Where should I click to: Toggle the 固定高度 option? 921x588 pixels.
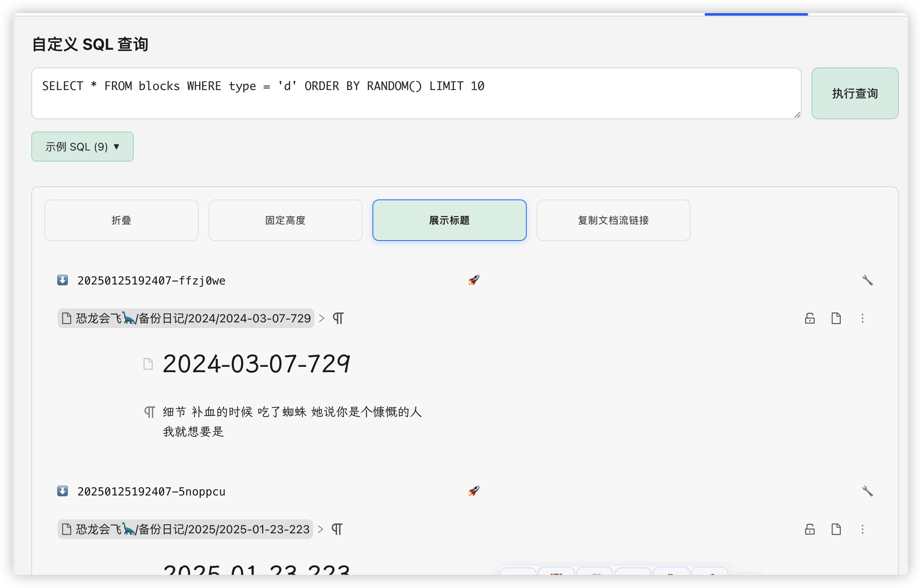pos(285,220)
